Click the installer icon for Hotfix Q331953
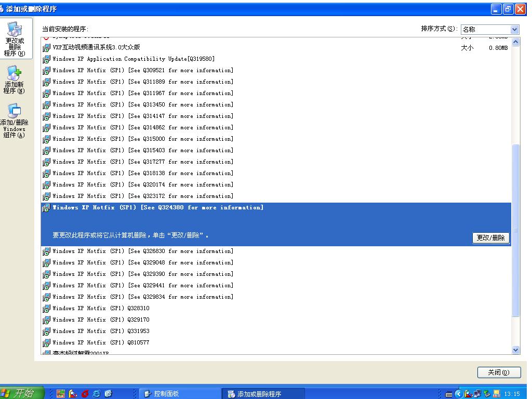This screenshot has width=532, height=399. [x=46, y=331]
